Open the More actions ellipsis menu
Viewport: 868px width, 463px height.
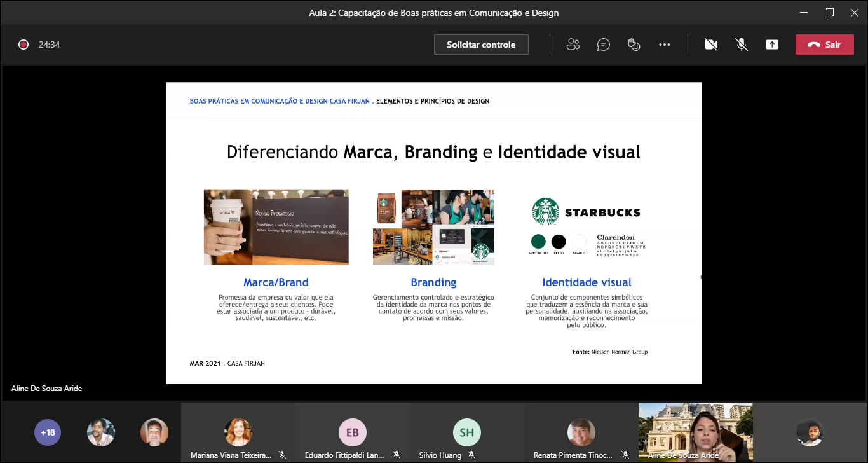point(665,45)
